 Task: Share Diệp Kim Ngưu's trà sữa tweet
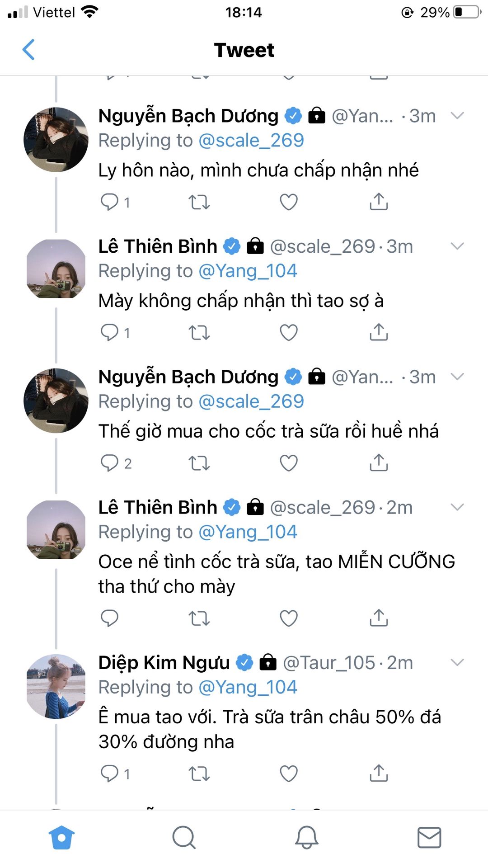(x=379, y=774)
